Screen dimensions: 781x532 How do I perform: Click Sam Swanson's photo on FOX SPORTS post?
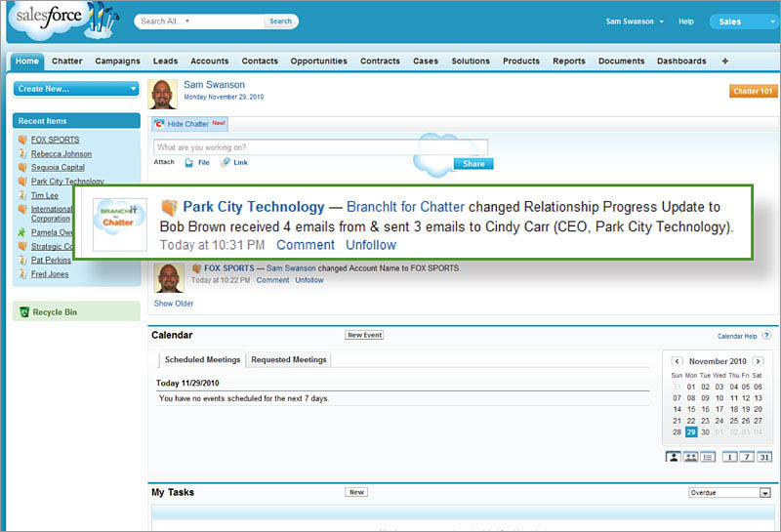pyautogui.click(x=169, y=278)
